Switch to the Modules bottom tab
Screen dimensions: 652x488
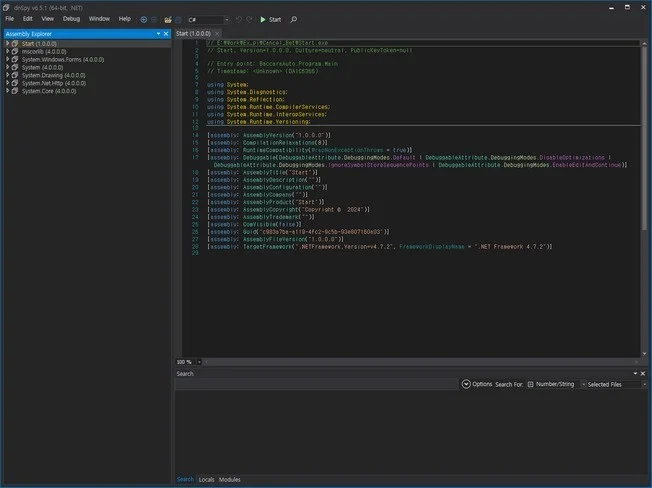click(x=230, y=479)
